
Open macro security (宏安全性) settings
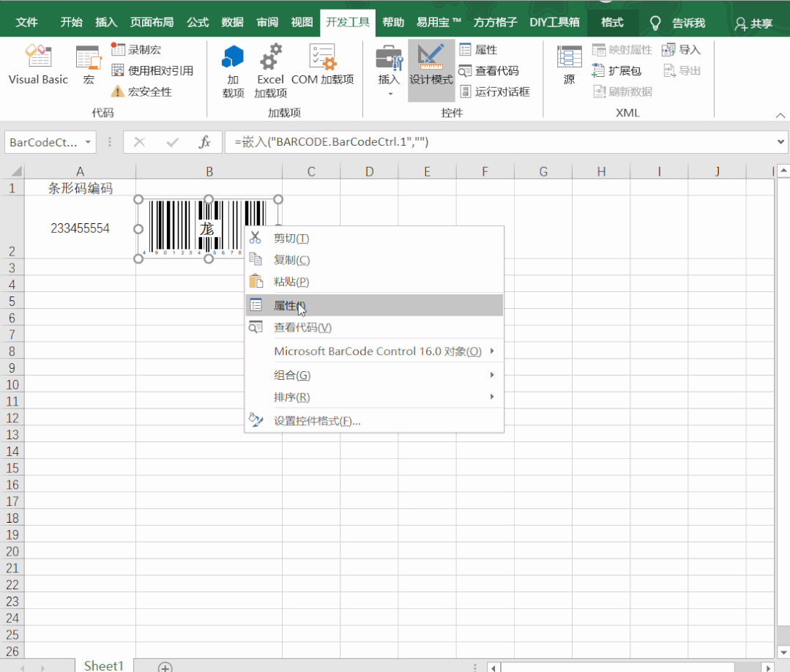(x=141, y=92)
